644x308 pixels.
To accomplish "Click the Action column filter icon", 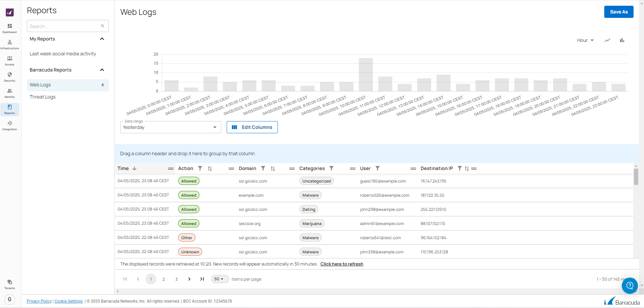I will tap(200, 168).
